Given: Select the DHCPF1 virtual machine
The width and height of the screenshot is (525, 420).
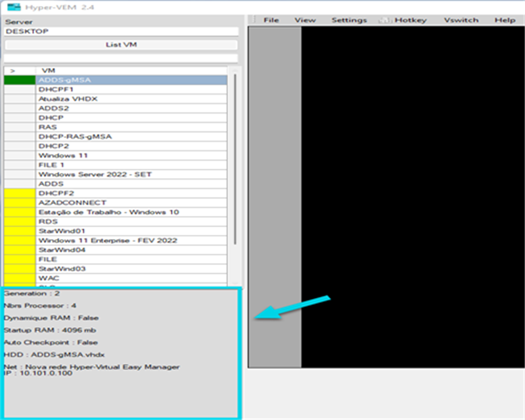Looking at the screenshot, I should click(131, 90).
